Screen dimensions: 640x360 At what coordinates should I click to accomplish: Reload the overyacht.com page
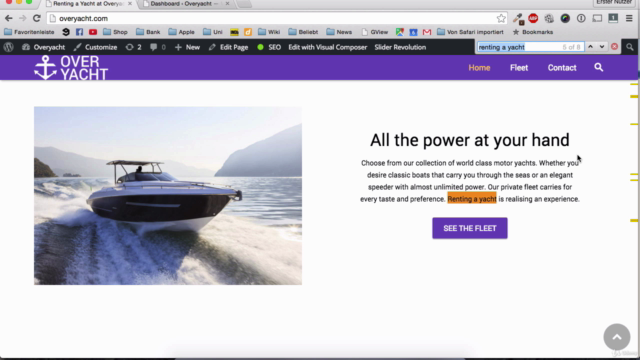pos(37,18)
